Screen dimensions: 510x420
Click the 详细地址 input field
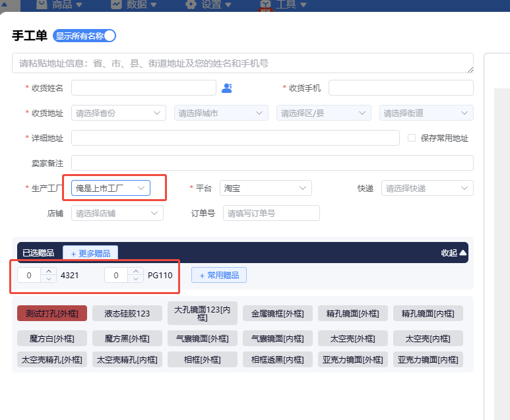click(236, 138)
